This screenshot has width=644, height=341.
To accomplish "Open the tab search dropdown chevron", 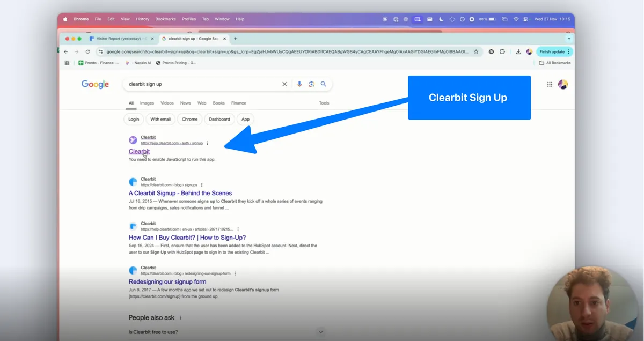I will tap(569, 39).
